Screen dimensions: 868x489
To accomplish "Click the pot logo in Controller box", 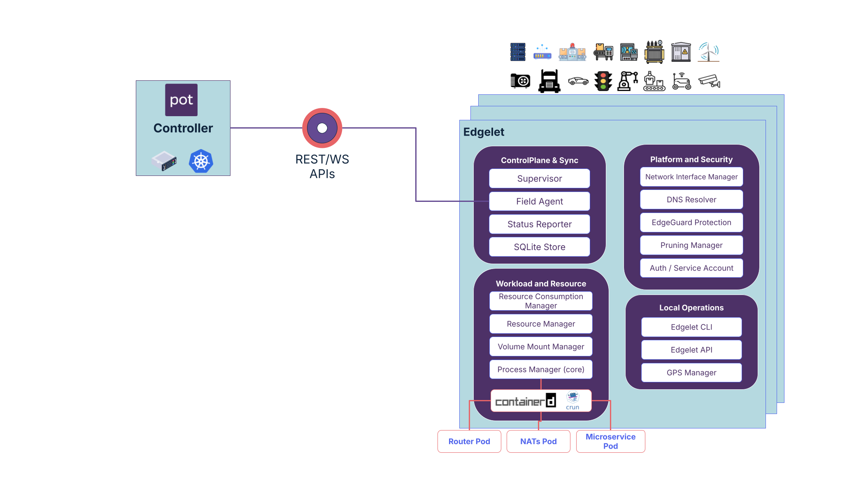I will (x=181, y=100).
